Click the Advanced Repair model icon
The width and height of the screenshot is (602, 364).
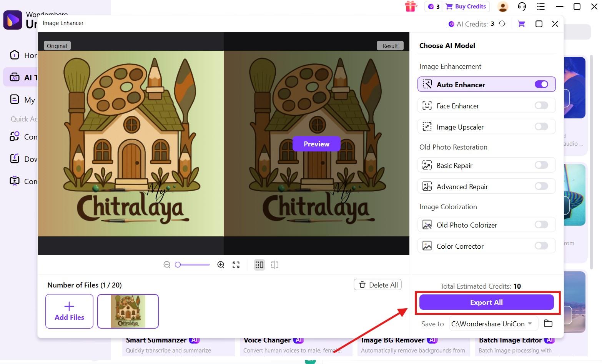427,186
